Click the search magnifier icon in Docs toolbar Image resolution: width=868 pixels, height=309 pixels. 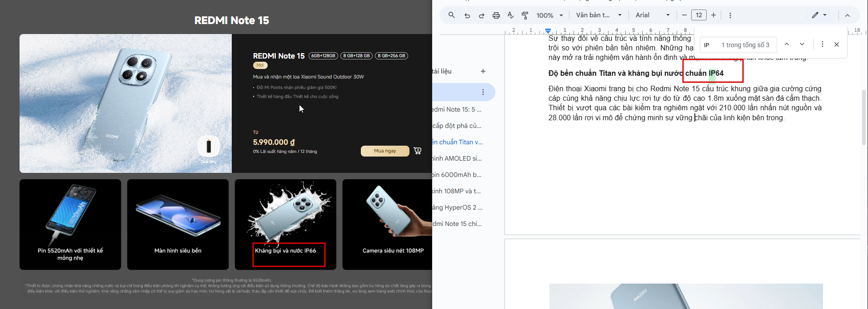[451, 15]
